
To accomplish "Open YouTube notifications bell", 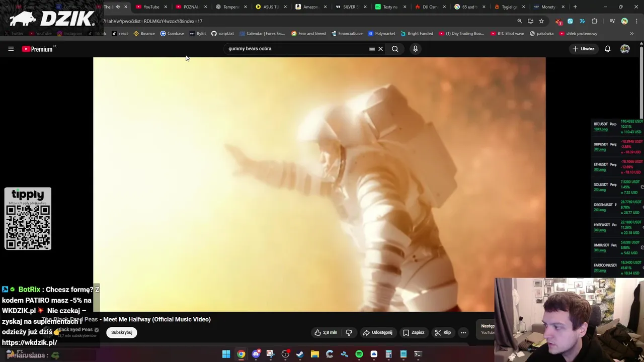I will [x=607, y=49].
